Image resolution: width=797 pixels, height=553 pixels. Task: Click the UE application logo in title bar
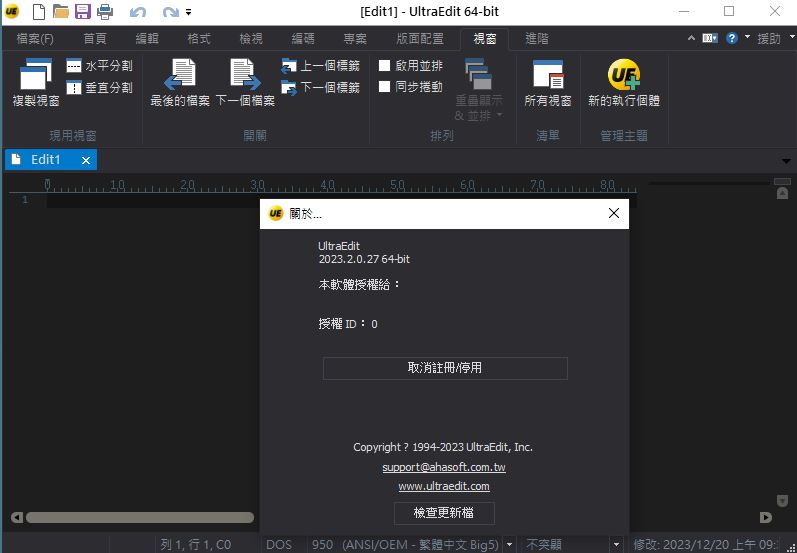(x=11, y=11)
